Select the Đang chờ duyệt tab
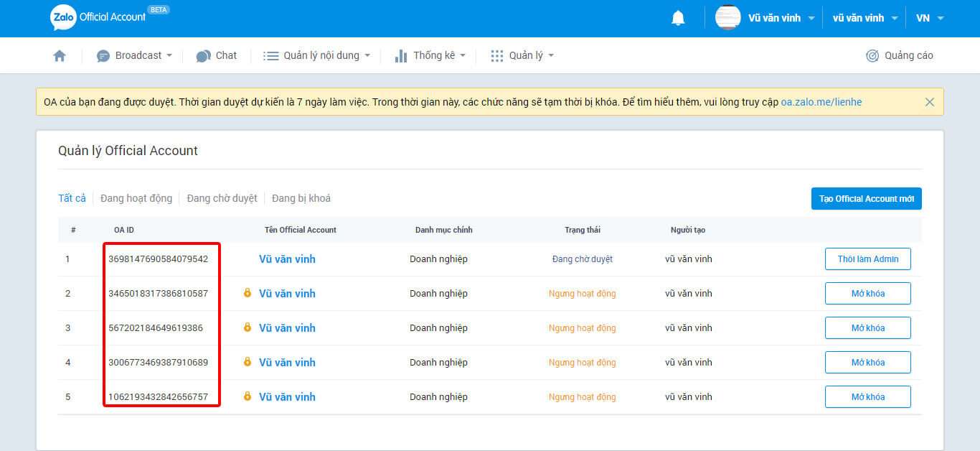Screen dimensions: 980x451 (x=222, y=198)
